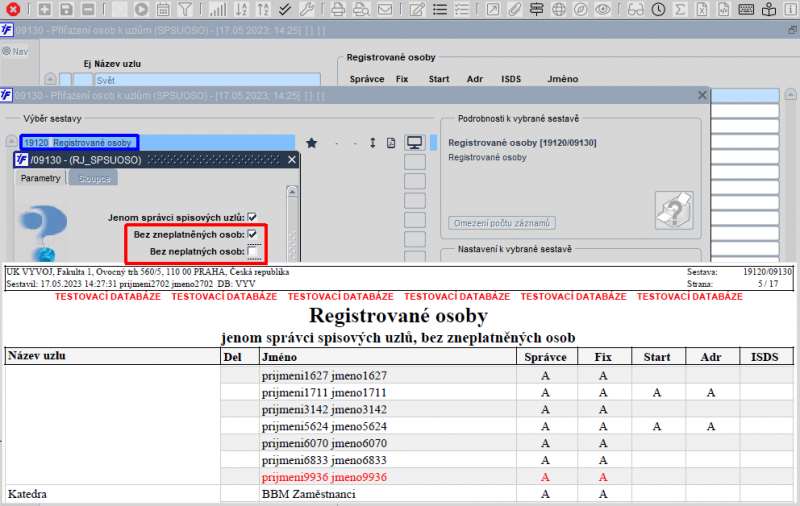Click the clock history icon
The width and height of the screenshot is (800, 506).
tap(658, 9)
